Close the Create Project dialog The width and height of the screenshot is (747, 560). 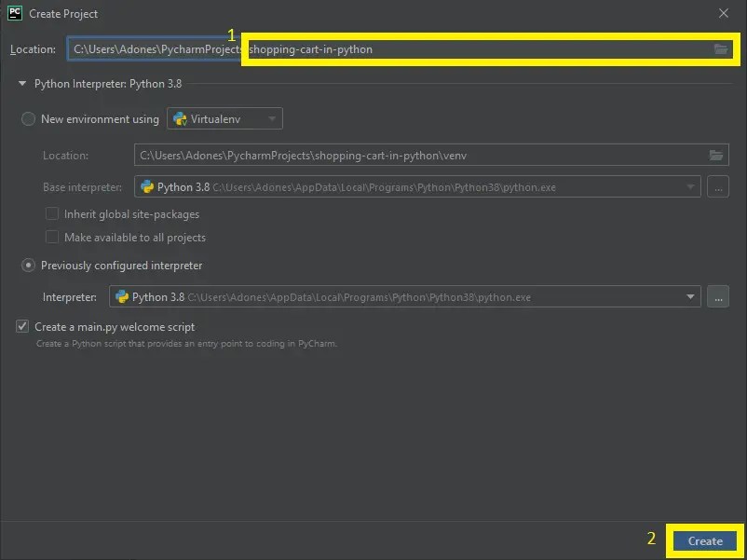coord(724,13)
